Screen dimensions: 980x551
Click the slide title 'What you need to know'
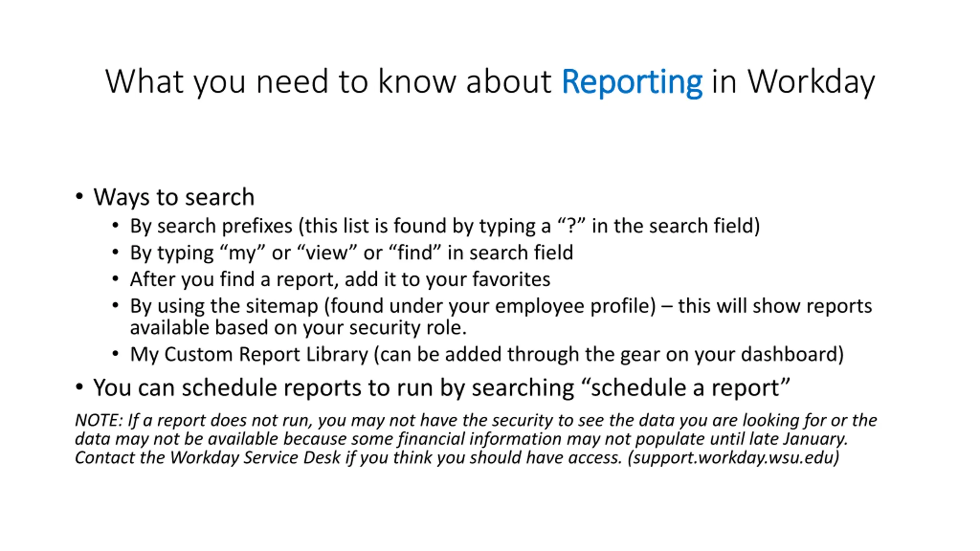click(490, 82)
